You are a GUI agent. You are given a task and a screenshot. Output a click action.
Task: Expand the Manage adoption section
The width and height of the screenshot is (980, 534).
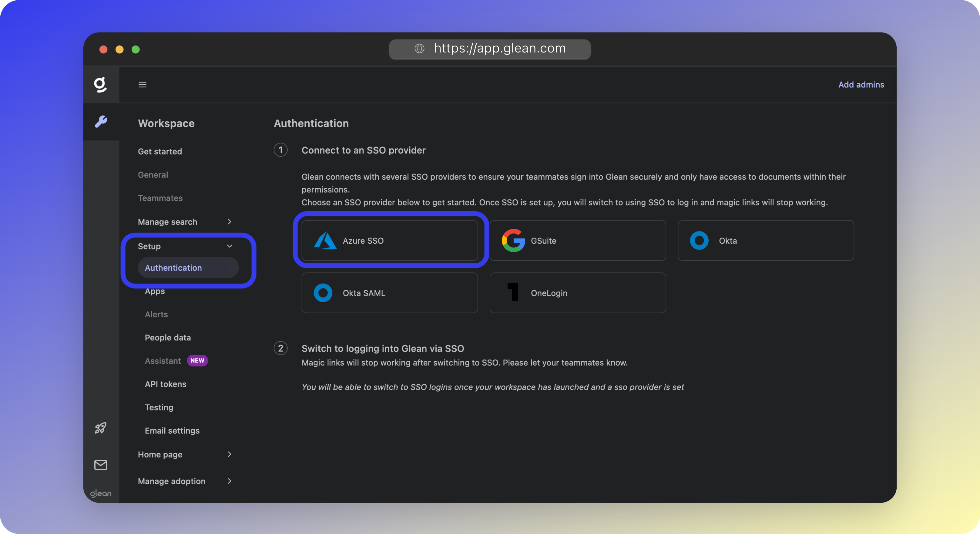click(230, 481)
